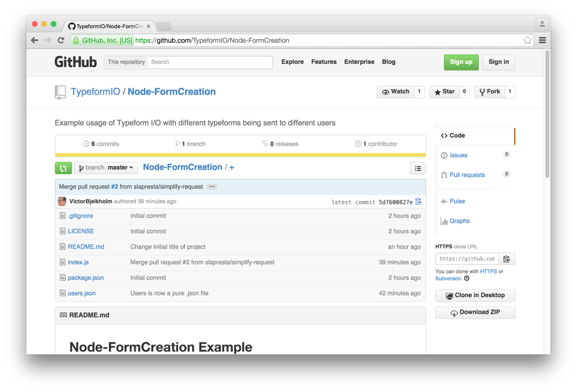Screen dimensions: 577x392
Task: Show the Subversion clone help icon
Action: tap(467, 279)
